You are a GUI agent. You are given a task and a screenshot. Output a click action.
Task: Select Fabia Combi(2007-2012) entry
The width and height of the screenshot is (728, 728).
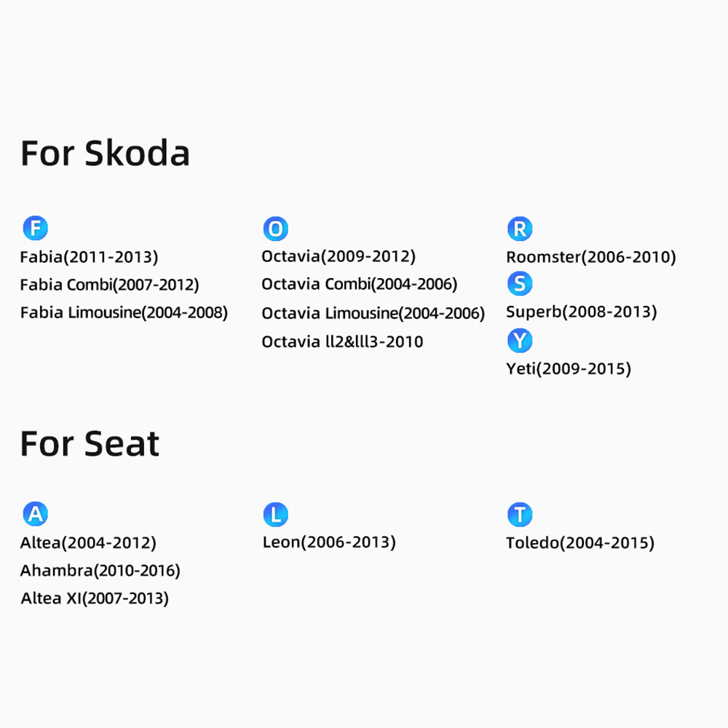pyautogui.click(x=109, y=285)
